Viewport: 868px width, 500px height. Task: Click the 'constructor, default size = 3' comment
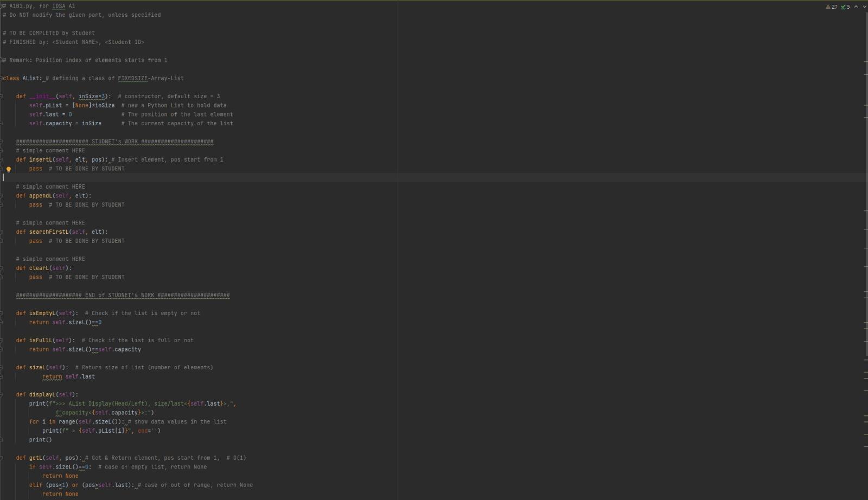coord(169,97)
